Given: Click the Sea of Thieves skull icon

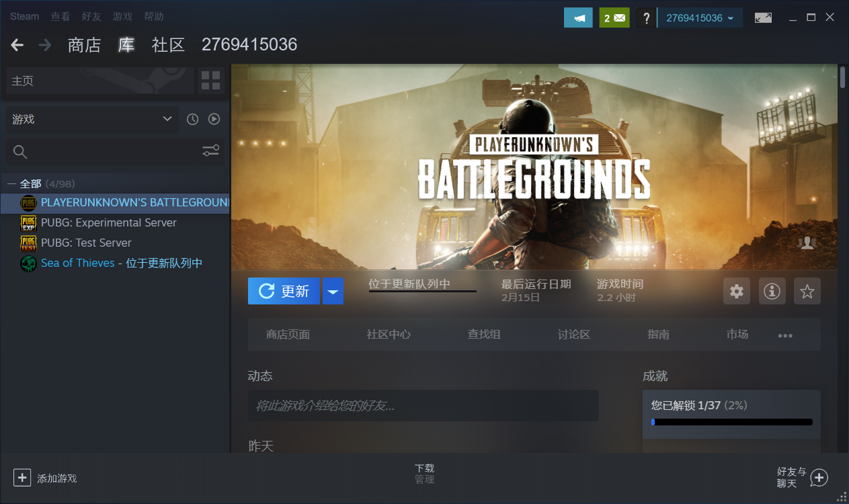Looking at the screenshot, I should point(28,263).
